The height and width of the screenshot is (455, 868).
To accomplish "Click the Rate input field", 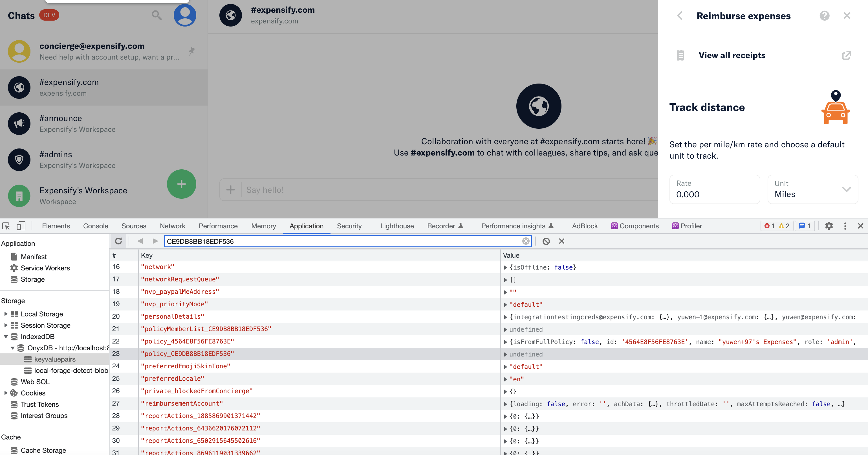I will (714, 190).
